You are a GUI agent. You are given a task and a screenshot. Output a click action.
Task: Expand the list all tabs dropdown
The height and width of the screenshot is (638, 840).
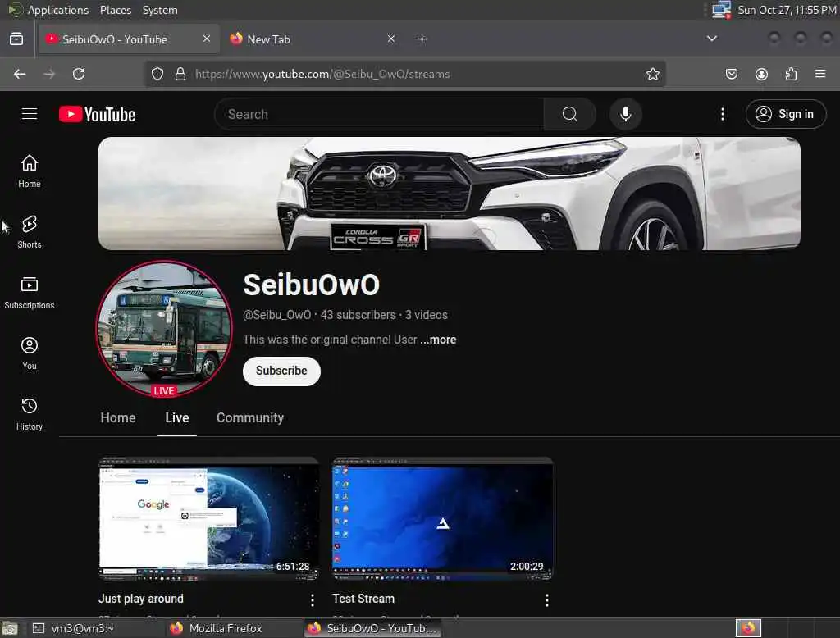click(x=711, y=39)
